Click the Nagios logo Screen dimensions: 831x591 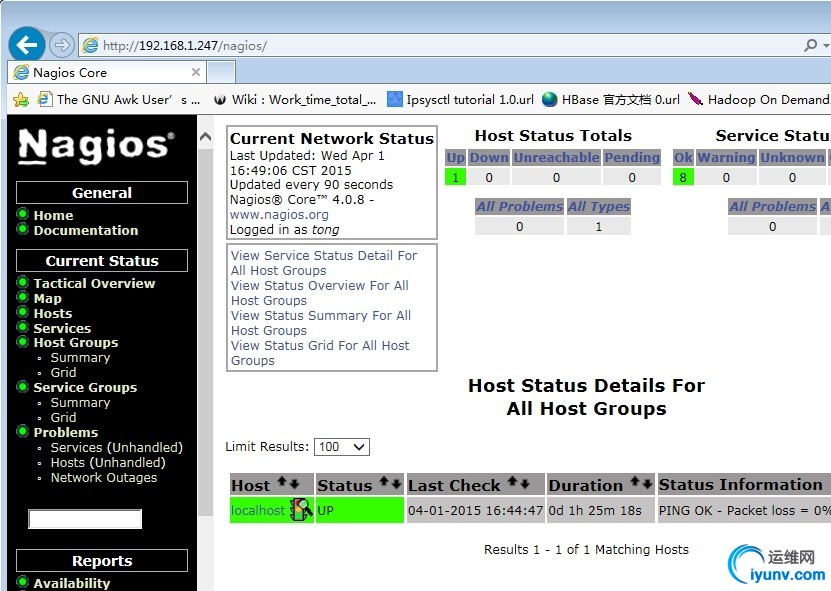pos(96,145)
